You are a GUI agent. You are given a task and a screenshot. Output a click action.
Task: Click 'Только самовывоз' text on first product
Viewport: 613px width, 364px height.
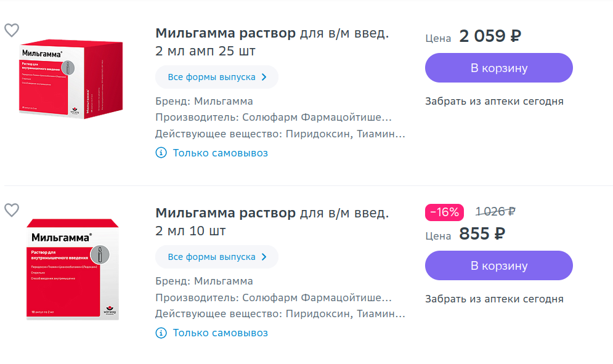point(221,153)
